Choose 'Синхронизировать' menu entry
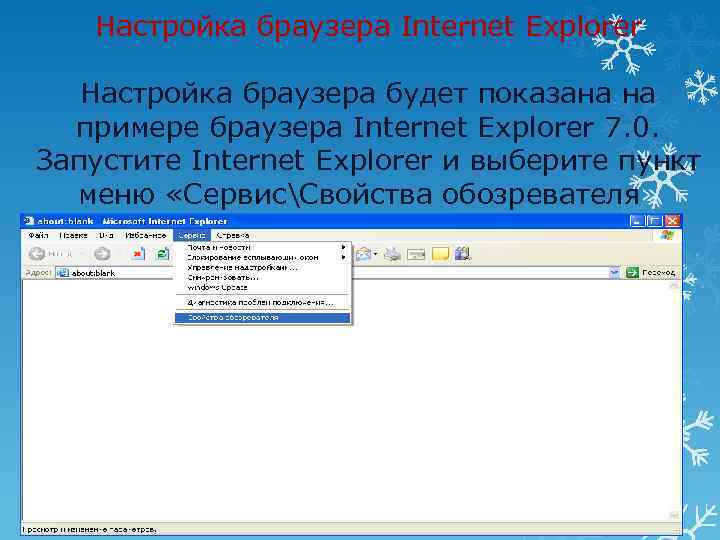The height and width of the screenshot is (540, 720). (x=262, y=277)
